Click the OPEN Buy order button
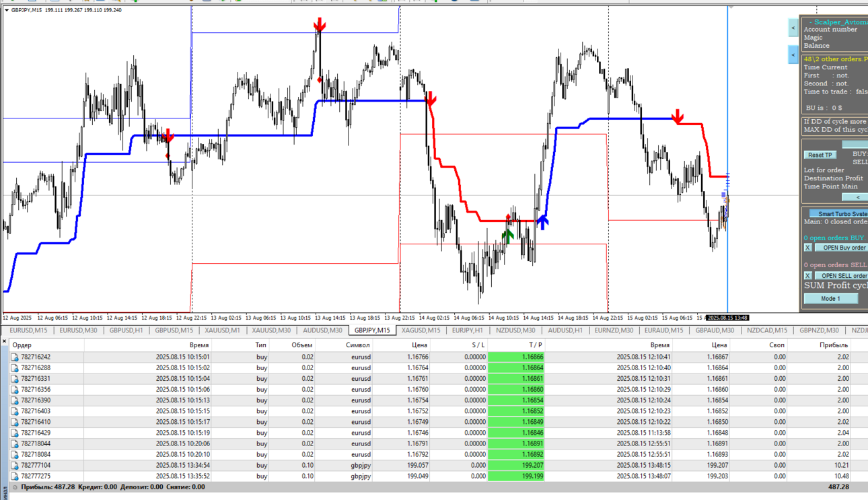 (842, 248)
